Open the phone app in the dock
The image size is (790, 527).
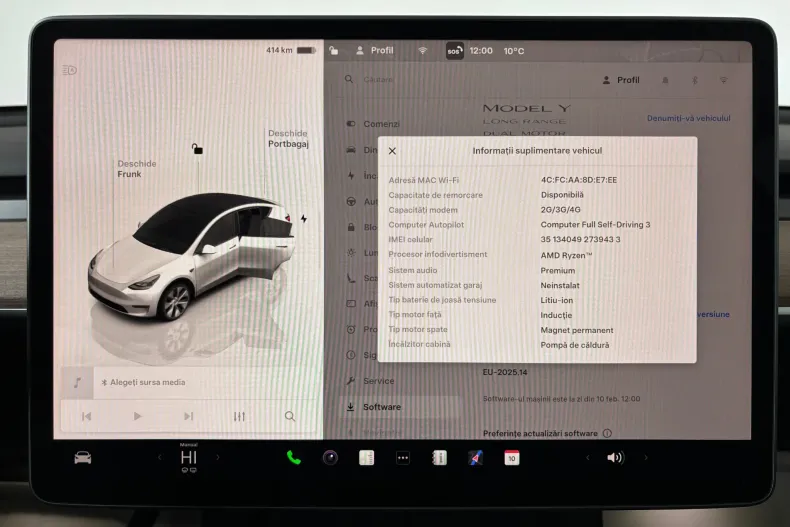[294, 457]
